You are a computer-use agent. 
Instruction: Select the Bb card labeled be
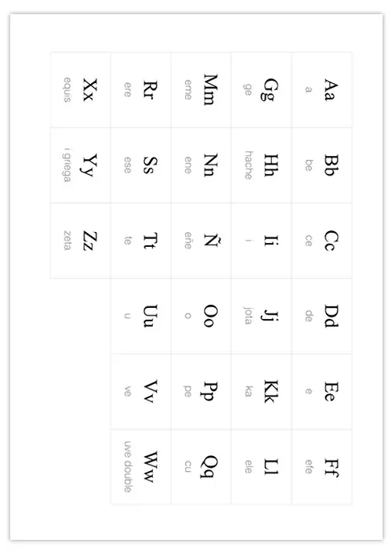(x=321, y=165)
